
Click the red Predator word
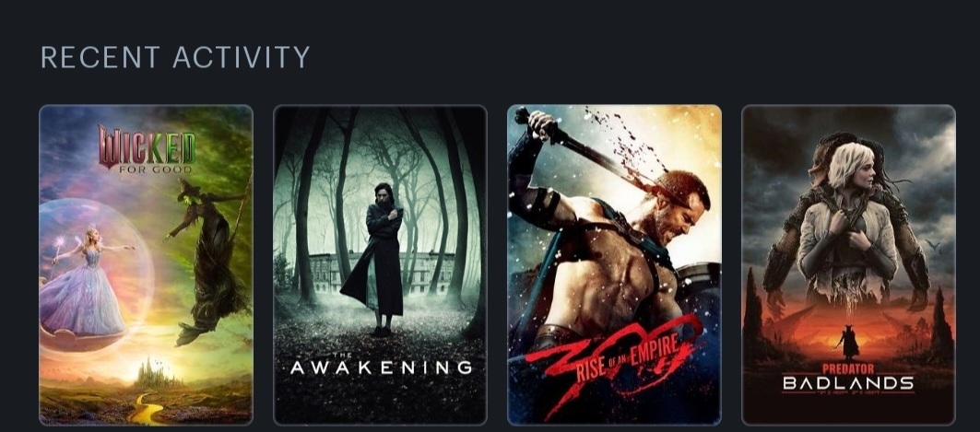848,368
